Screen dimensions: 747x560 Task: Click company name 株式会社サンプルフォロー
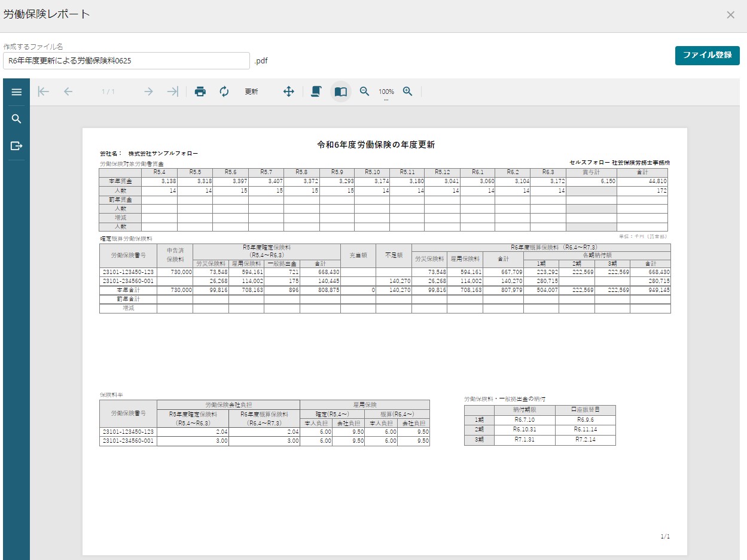163,153
